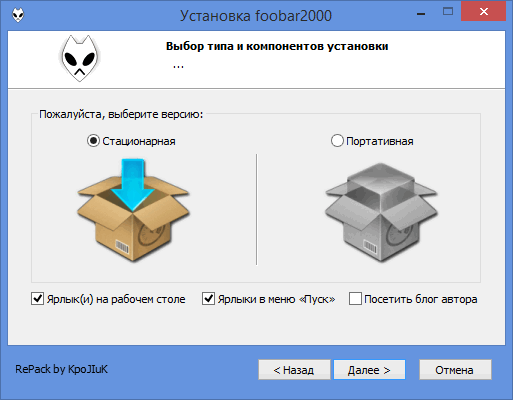
Task: Click the RePack by KpoJIuK label
Action: 62,369
